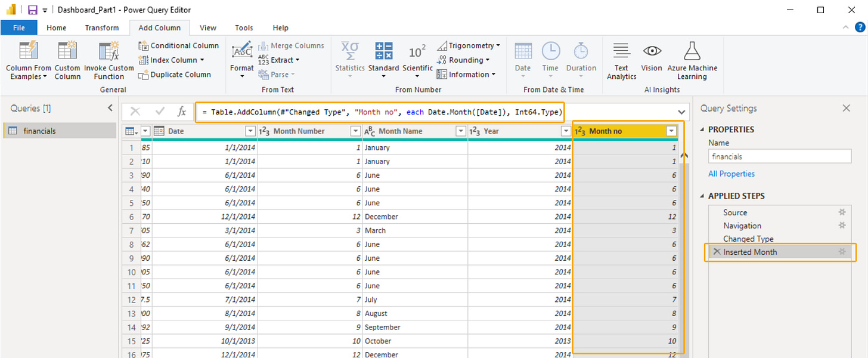The image size is (868, 358).
Task: Click the fx formula icon
Action: coord(182,112)
